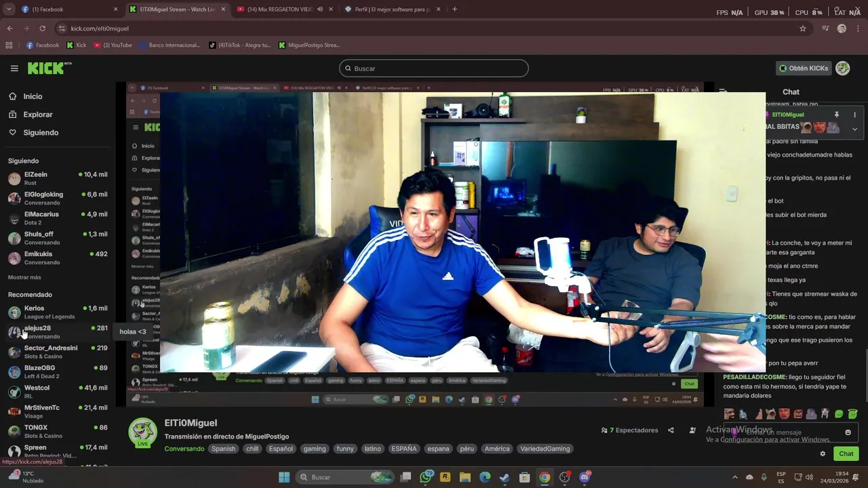
Task: Open OBS Studio from the taskbar
Action: pyautogui.click(x=564, y=477)
